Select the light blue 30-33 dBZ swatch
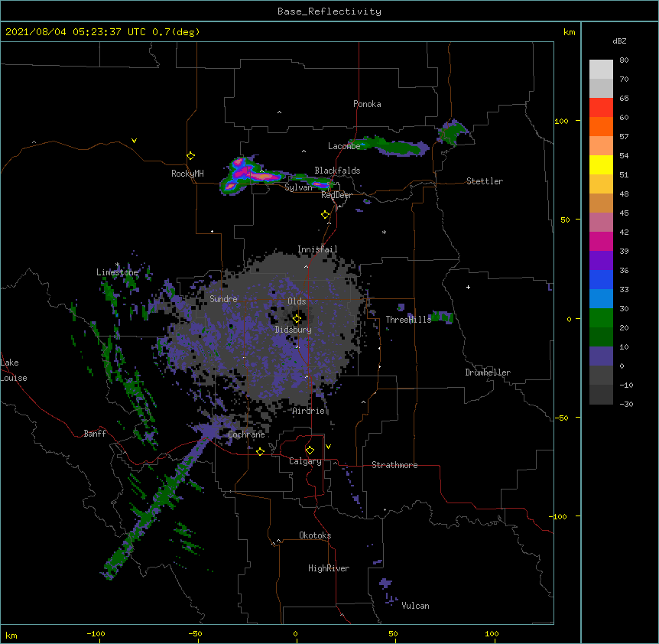Viewport: 659px width, 644px height. [601, 298]
